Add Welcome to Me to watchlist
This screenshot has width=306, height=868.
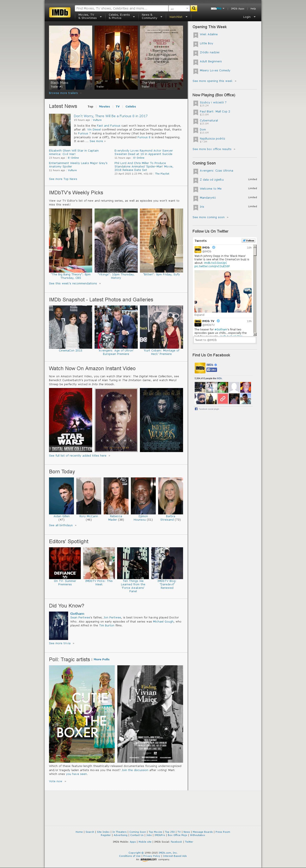click(196, 189)
